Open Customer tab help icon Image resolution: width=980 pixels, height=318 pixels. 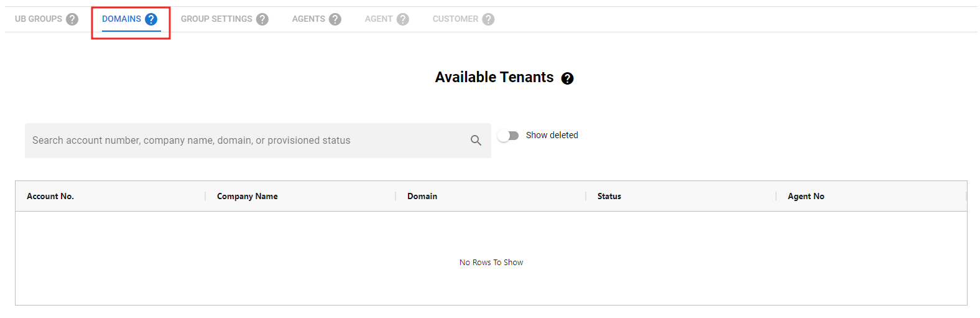click(488, 19)
